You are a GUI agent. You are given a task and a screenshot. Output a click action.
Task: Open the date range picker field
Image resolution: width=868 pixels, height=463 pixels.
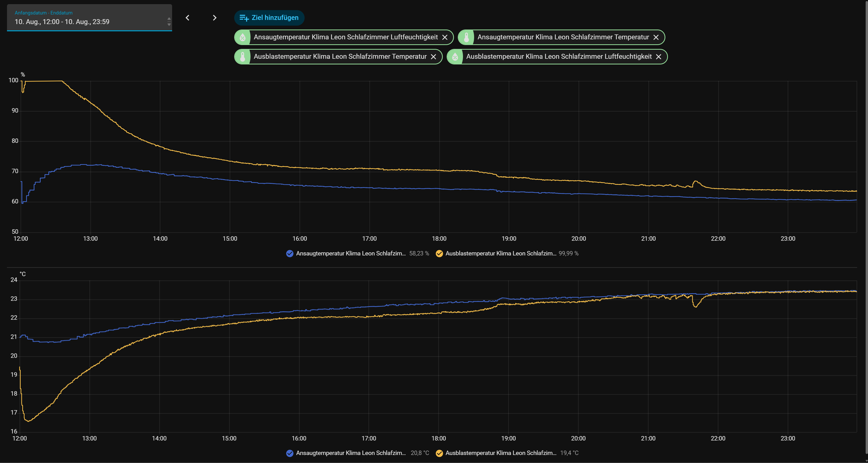[89, 18]
